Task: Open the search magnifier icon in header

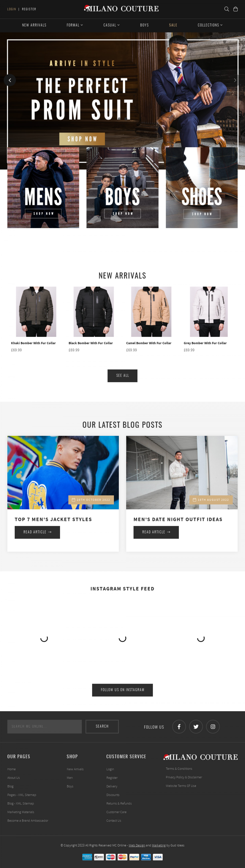Action: click(226, 9)
